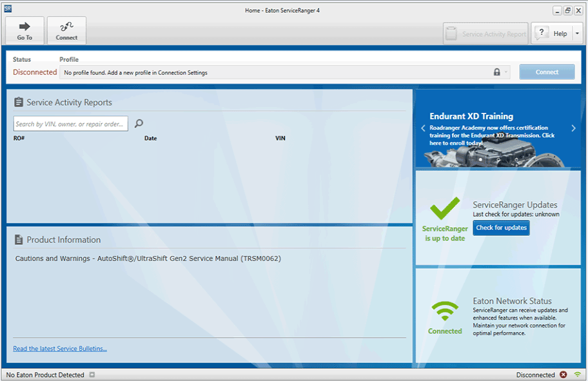Click the magnifying glass search icon
The width and height of the screenshot is (588, 381).
coord(139,123)
